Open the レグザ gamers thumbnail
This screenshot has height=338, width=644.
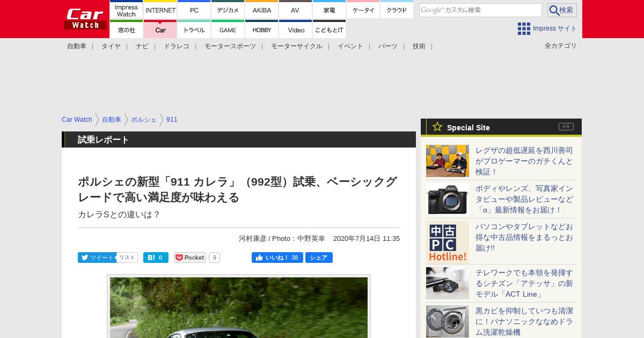(x=448, y=161)
